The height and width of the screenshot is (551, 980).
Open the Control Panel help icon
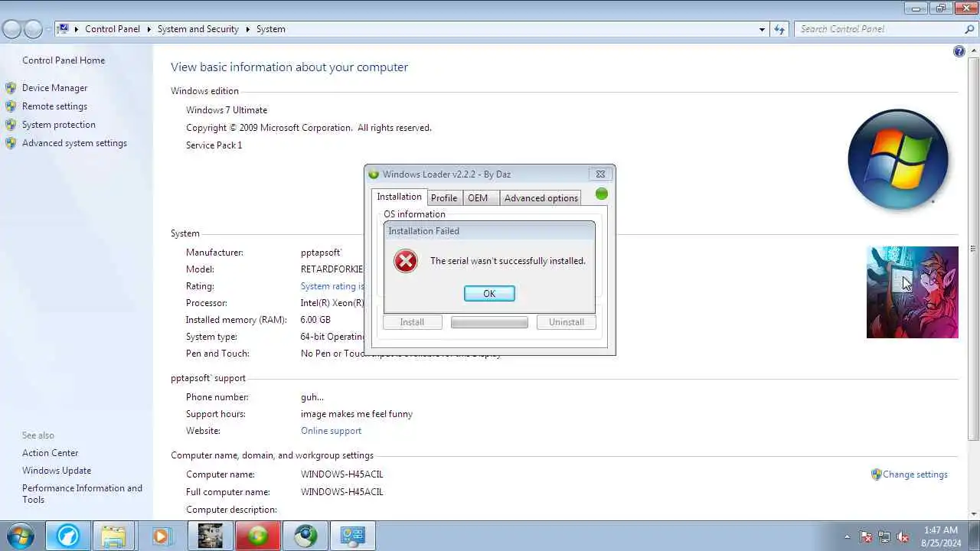tap(959, 51)
